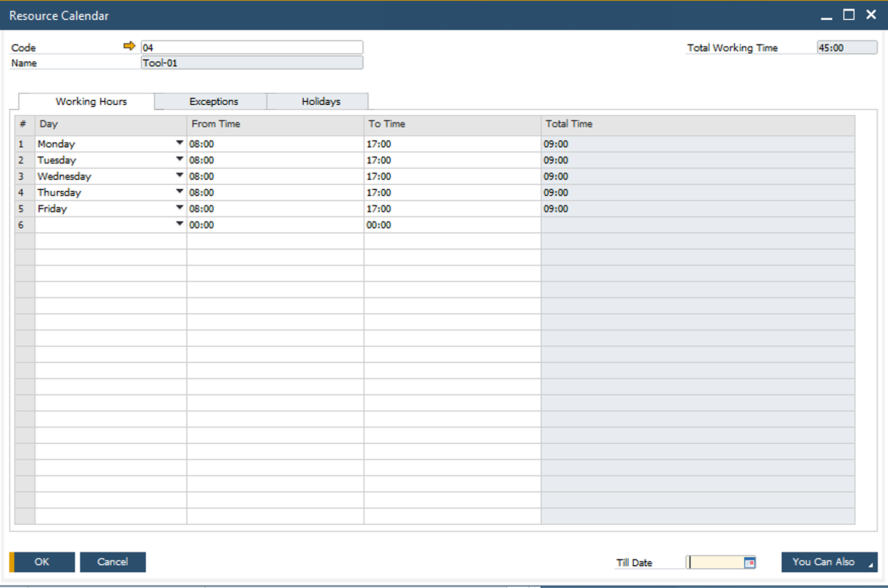This screenshot has width=888, height=588.
Task: Select the Working Hours tab
Action: tap(91, 102)
